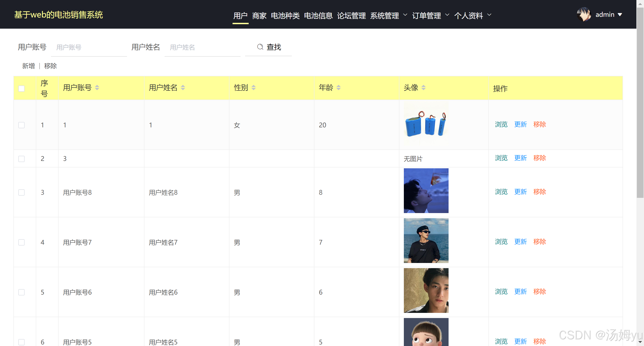The width and height of the screenshot is (644, 346).
Task: Sort by 性别 column sort arrows
Action: click(x=253, y=88)
